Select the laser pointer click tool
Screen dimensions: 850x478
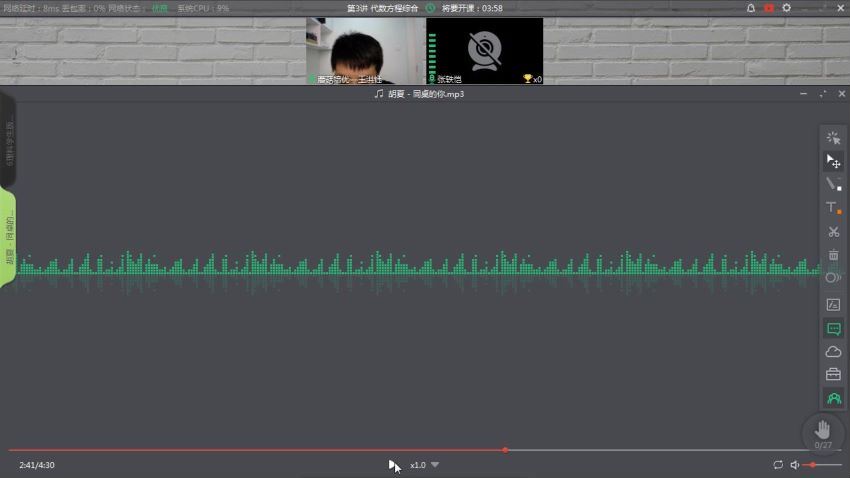(x=833, y=138)
